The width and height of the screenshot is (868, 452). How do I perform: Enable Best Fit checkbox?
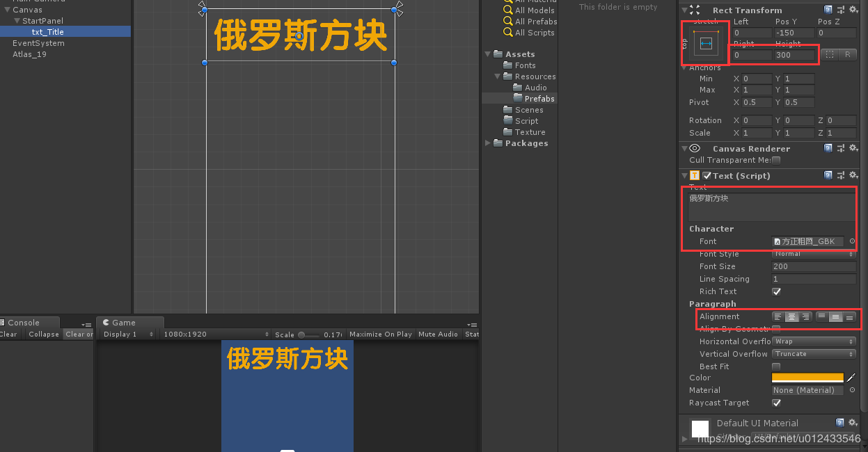pos(776,366)
